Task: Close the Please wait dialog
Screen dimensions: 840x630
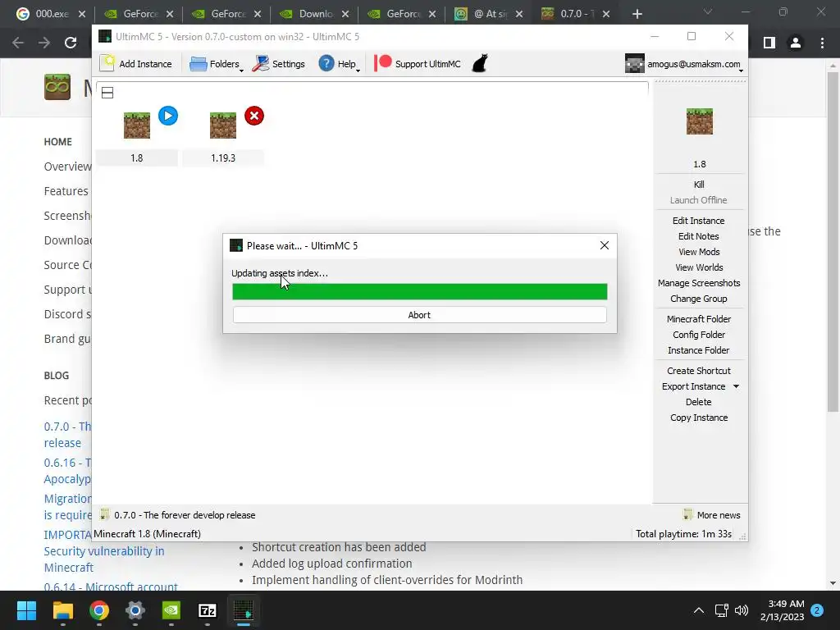Action: tap(605, 245)
